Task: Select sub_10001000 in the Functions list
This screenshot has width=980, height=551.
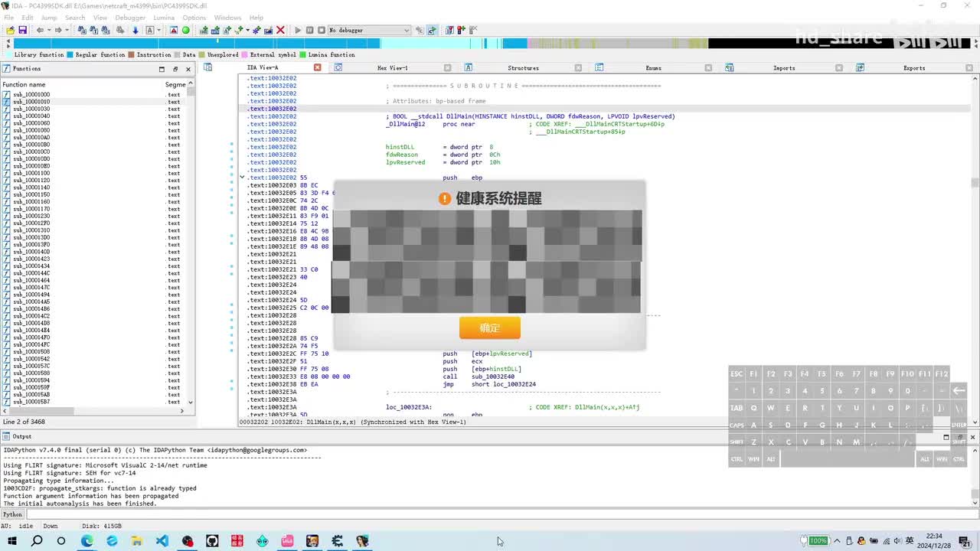Action: pyautogui.click(x=31, y=95)
